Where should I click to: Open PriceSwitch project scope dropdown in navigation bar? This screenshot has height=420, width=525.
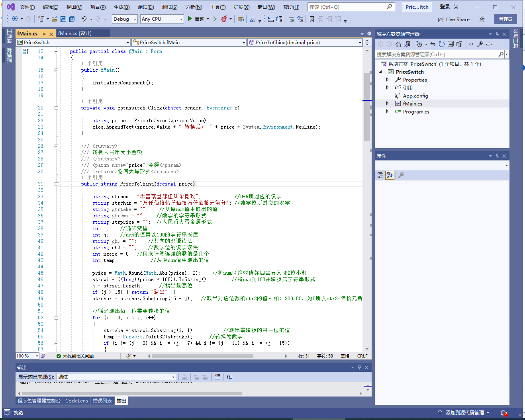(x=73, y=42)
